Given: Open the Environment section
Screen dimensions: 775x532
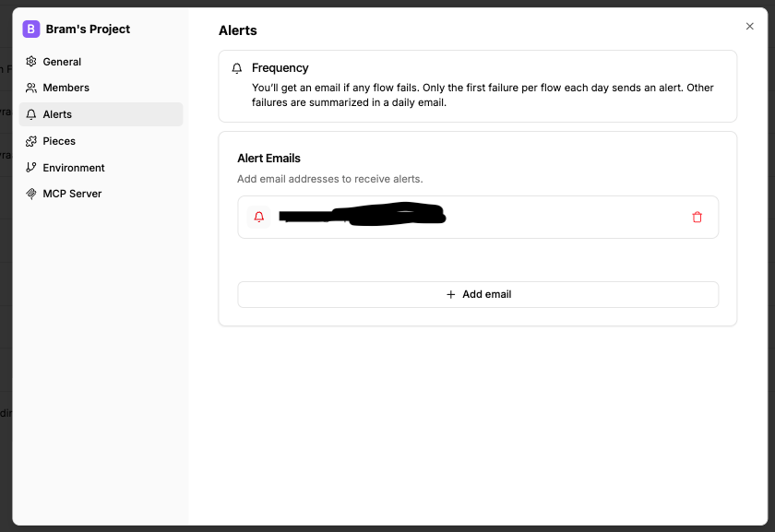Looking at the screenshot, I should (x=74, y=168).
